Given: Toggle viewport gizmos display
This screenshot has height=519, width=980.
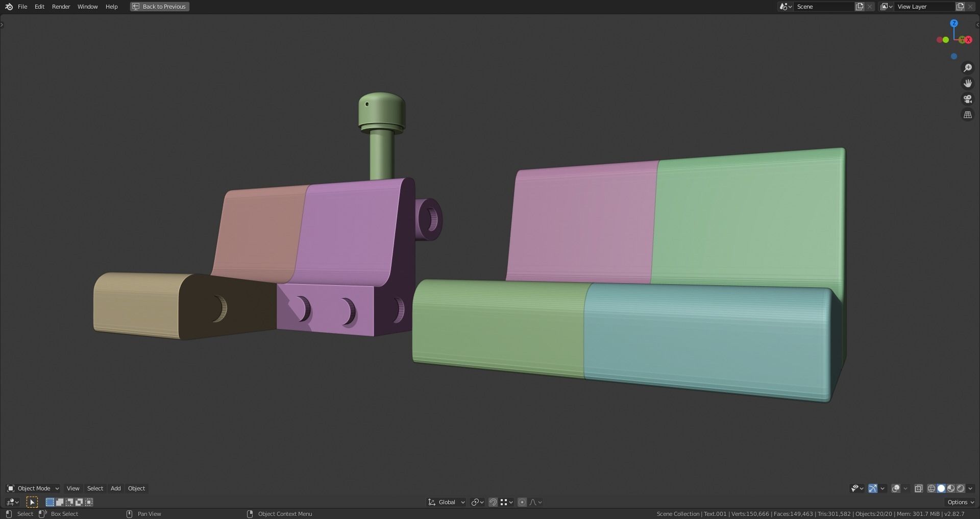Looking at the screenshot, I should pyautogui.click(x=873, y=488).
